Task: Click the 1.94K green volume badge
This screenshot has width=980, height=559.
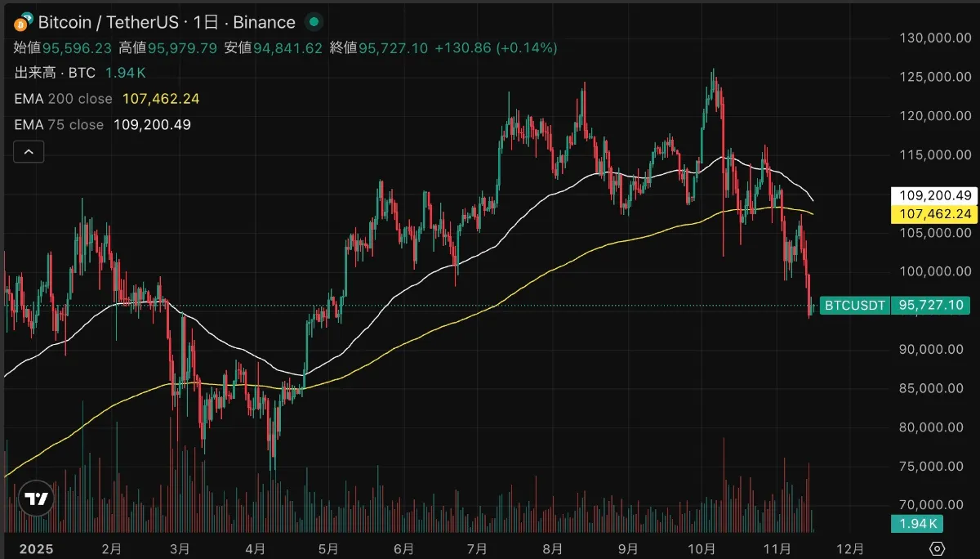Action: [917, 524]
